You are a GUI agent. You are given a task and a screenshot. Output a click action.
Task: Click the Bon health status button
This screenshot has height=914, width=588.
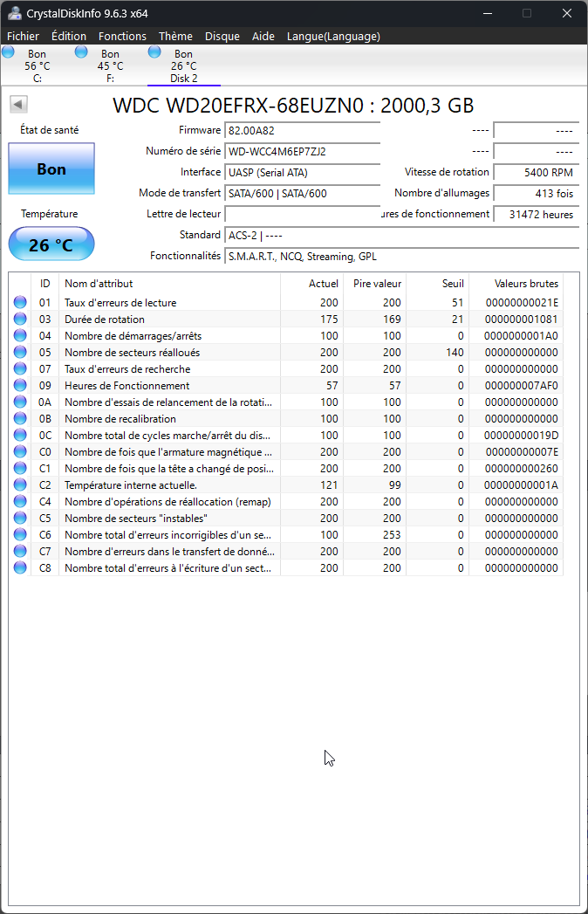(x=51, y=169)
